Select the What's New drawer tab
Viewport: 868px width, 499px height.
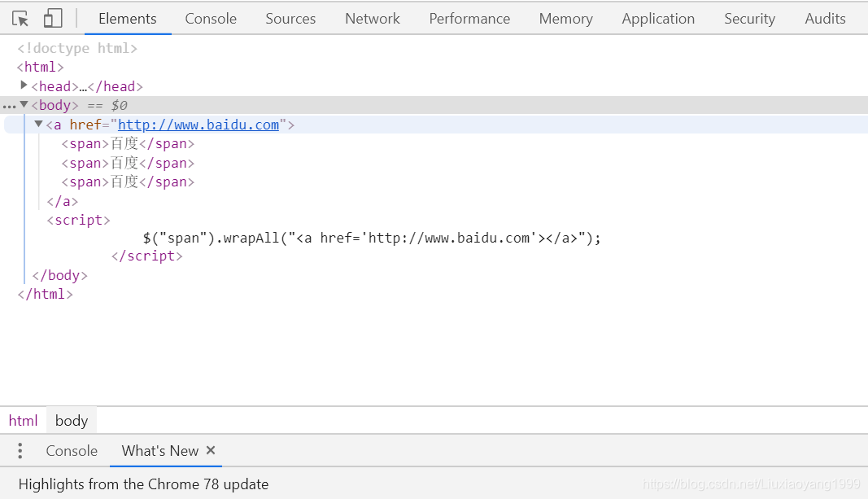pos(160,451)
